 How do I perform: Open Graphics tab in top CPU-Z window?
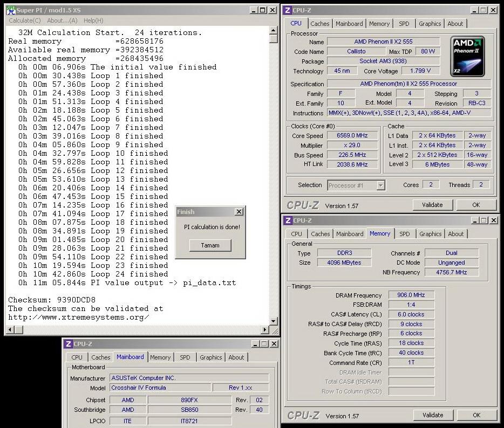[x=430, y=24]
